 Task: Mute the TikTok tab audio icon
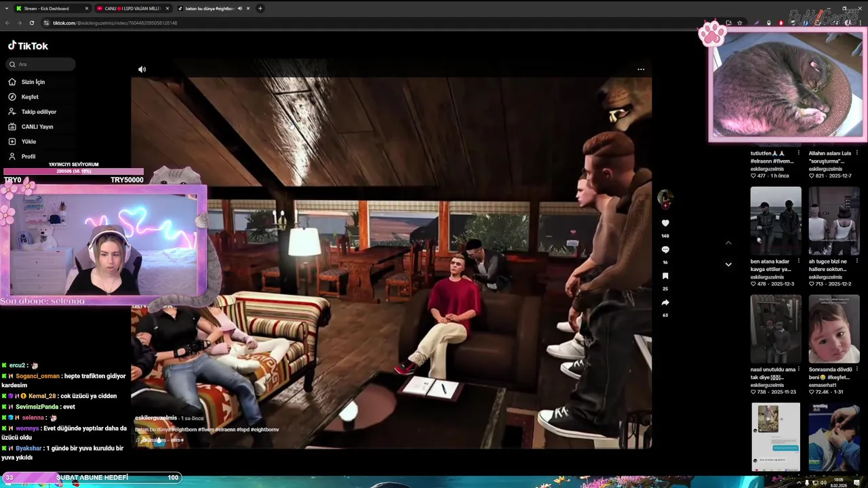pyautogui.click(x=240, y=8)
